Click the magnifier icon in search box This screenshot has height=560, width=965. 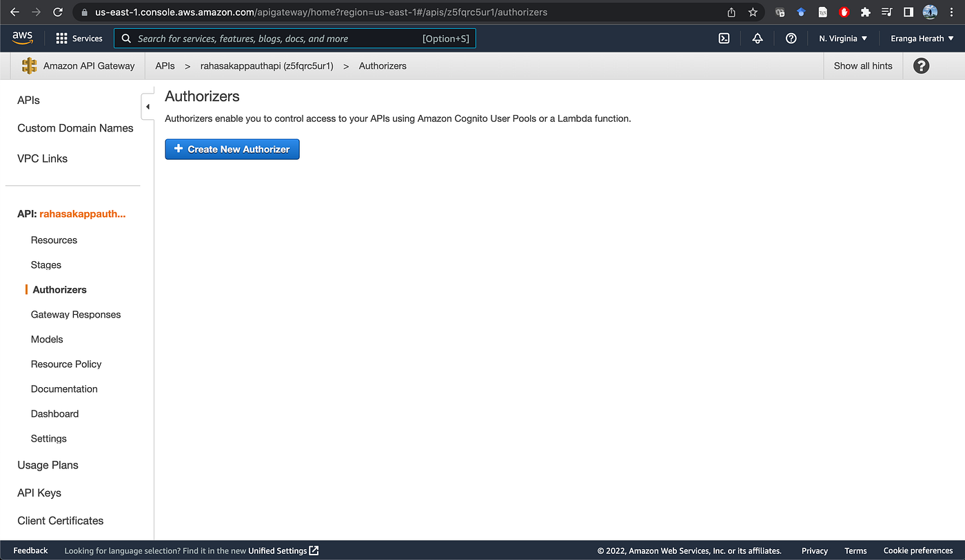coord(126,39)
